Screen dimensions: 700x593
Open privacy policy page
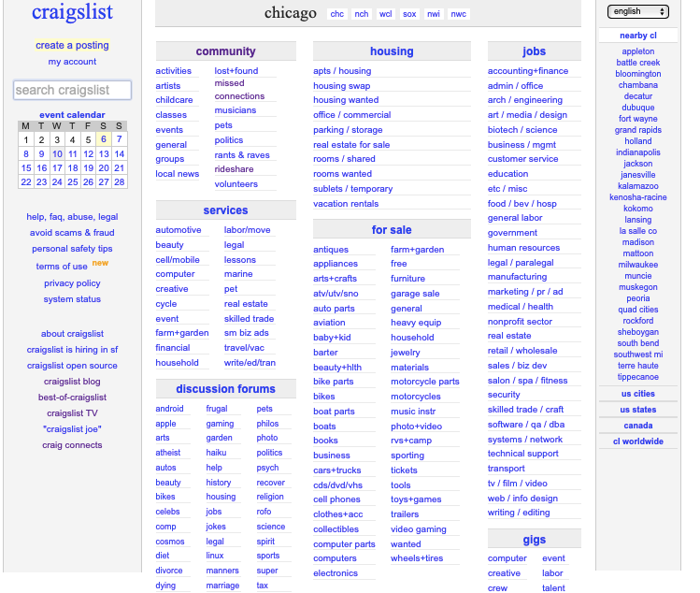(72, 283)
